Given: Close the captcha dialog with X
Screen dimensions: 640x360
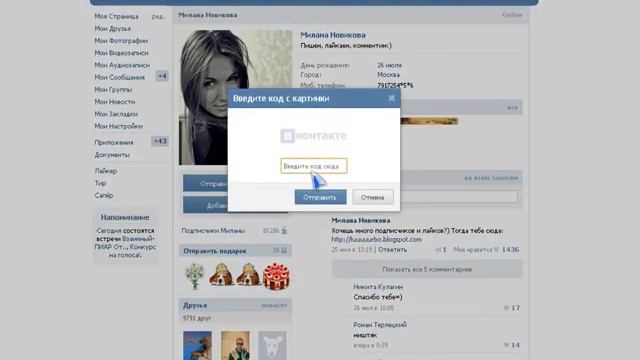Looking at the screenshot, I should coord(391,98).
